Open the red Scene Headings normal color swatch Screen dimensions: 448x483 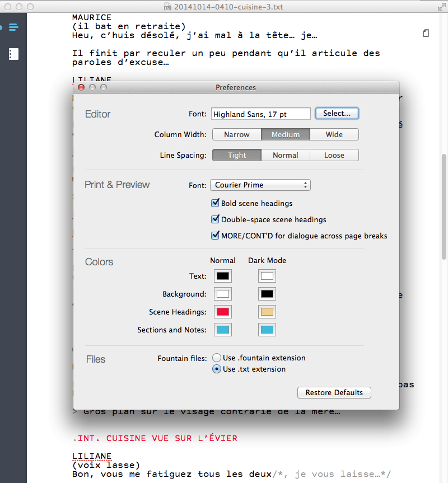coord(223,312)
